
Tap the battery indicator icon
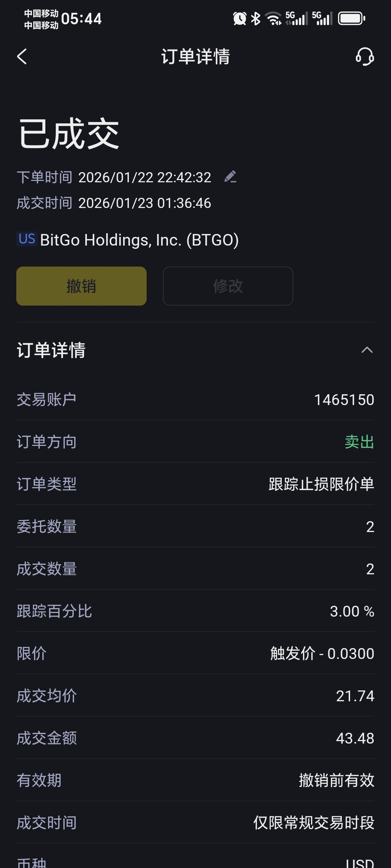[352, 18]
